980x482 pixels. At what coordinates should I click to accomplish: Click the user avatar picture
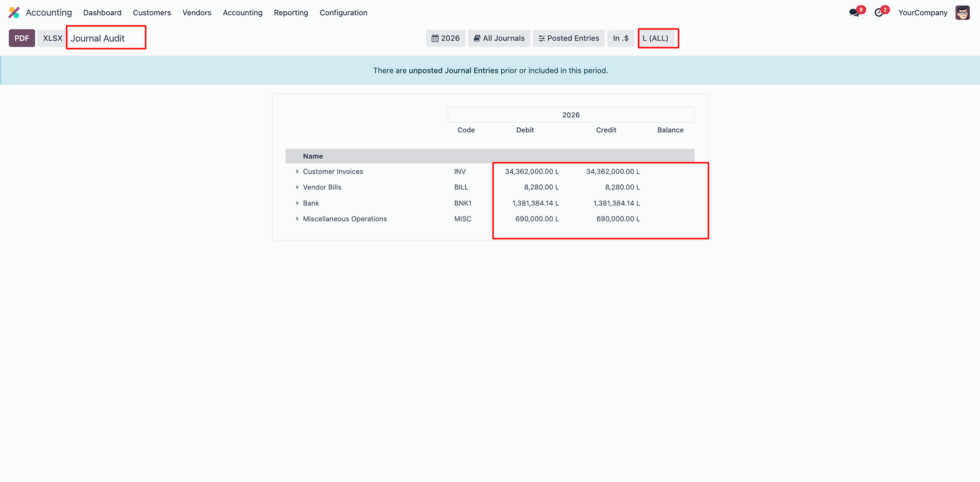pos(962,13)
